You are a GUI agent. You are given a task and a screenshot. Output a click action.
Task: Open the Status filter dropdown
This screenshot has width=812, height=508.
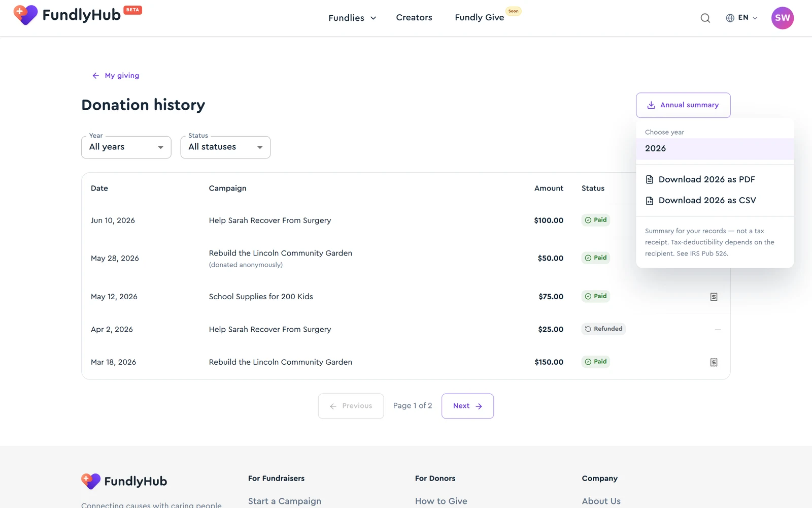point(225,147)
